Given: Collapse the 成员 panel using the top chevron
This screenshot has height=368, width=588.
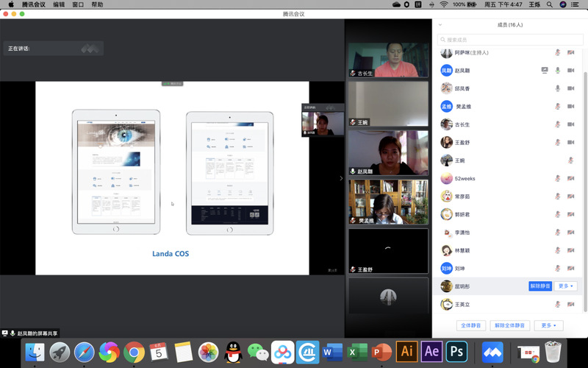Looking at the screenshot, I should (x=440, y=24).
